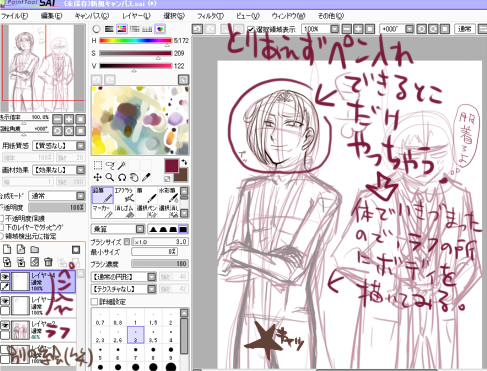Image resolution: width=487 pixels, height=371 pixels.
Task: Toggle the HSV slider panel
Action: click(122, 29)
